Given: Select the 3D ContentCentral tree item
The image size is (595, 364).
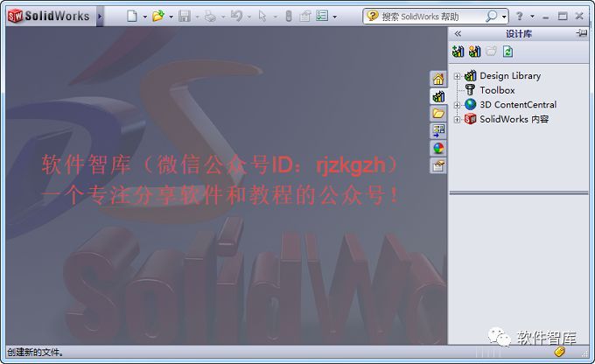Looking at the screenshot, I should 518,104.
